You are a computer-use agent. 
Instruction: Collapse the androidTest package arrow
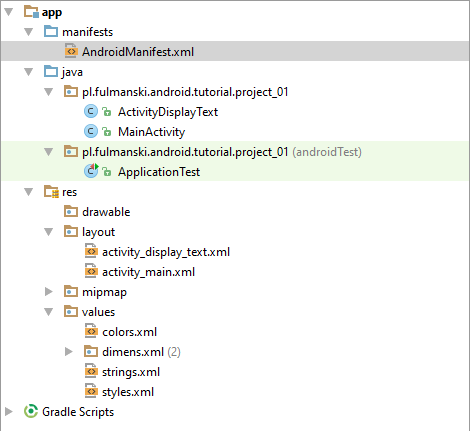click(49, 152)
